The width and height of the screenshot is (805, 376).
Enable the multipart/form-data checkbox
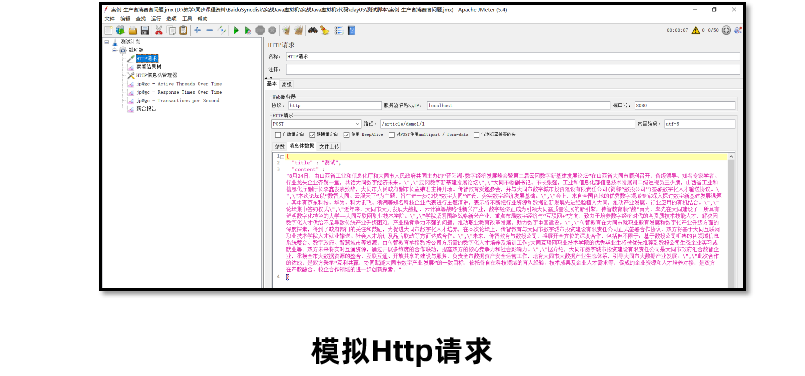click(392, 135)
